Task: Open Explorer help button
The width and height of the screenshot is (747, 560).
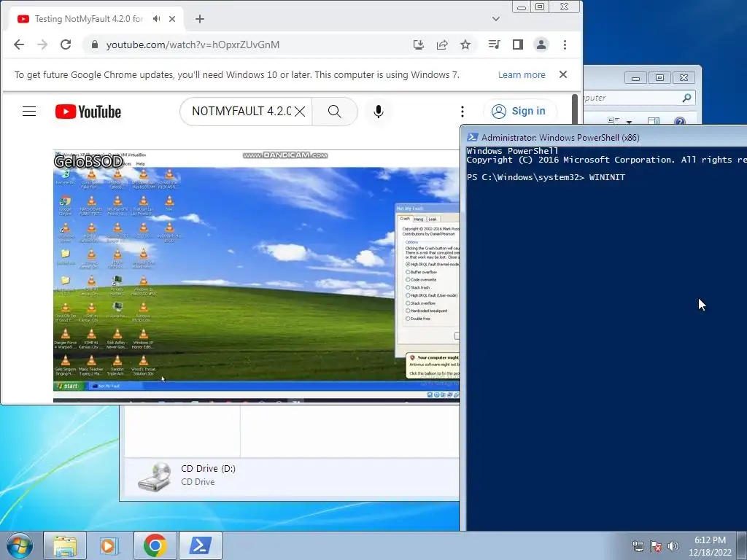Action: pyautogui.click(x=680, y=122)
